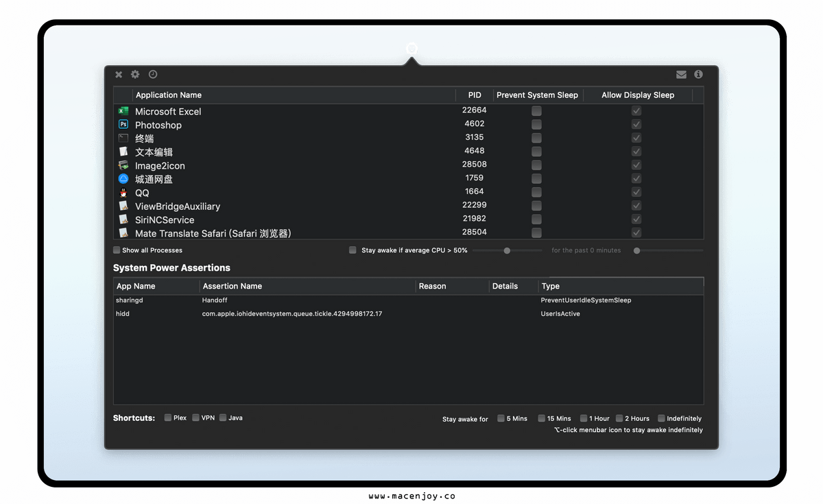823x504 pixels.
Task: Click the Handoff assertion name
Action: pyautogui.click(x=215, y=300)
